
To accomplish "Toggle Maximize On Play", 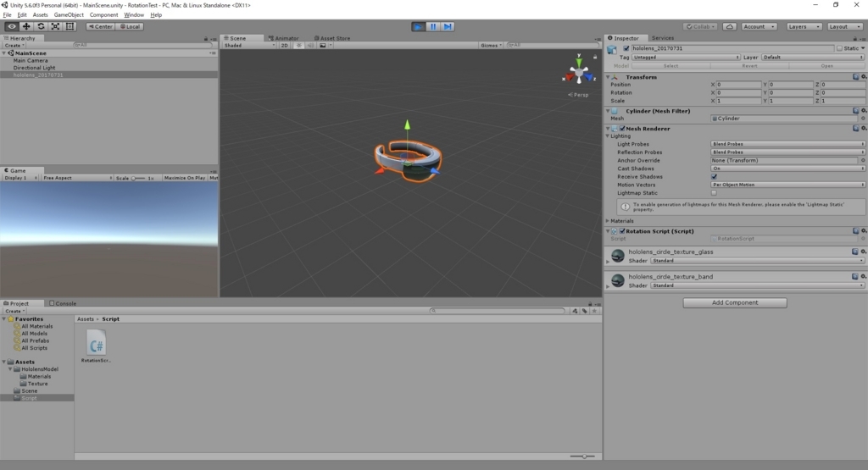I will (184, 178).
